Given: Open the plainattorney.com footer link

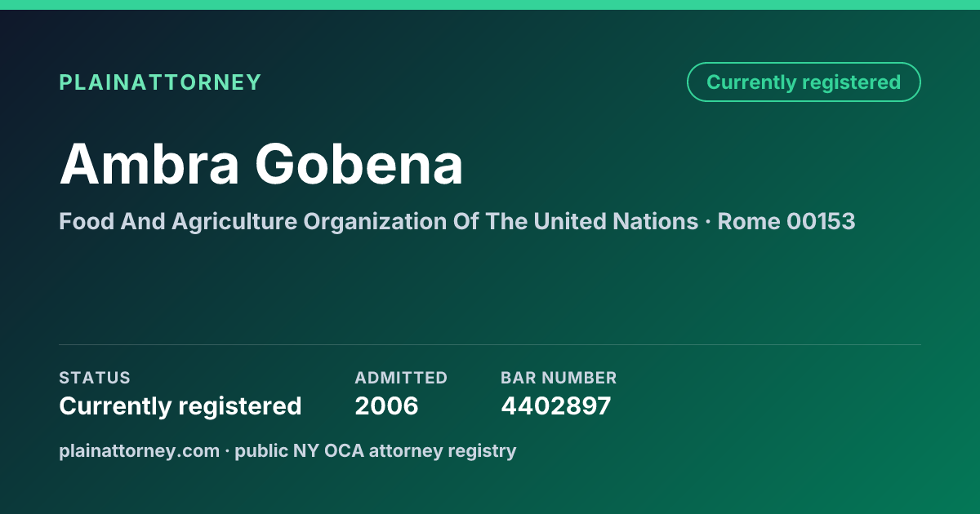Looking at the screenshot, I should [139, 450].
